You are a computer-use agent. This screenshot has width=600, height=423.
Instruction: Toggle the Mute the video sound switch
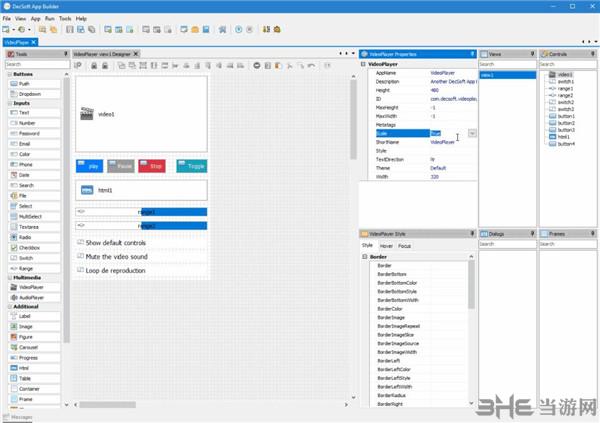click(80, 256)
